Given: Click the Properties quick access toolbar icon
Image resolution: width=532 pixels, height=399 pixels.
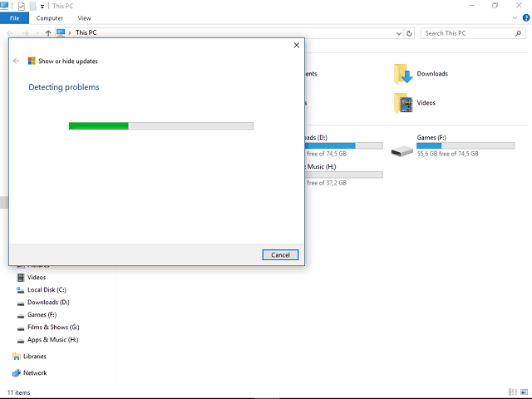Looking at the screenshot, I should [x=22, y=6].
